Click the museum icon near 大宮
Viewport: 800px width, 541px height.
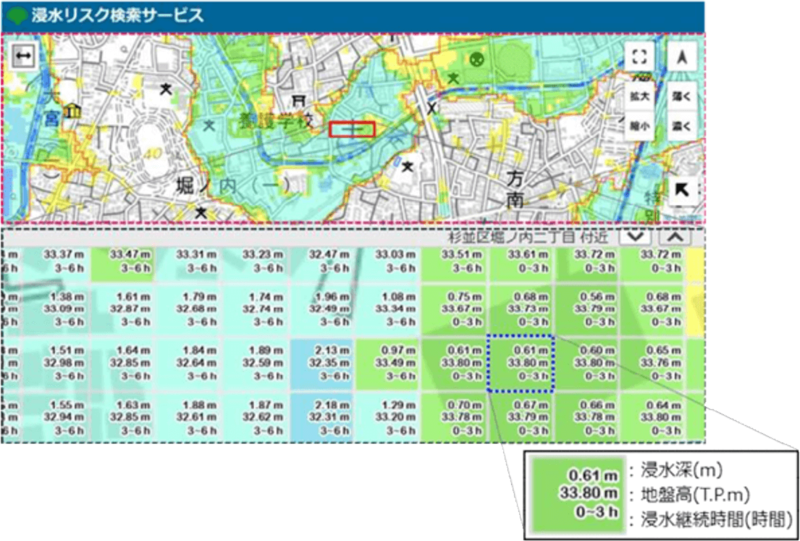click(73, 112)
